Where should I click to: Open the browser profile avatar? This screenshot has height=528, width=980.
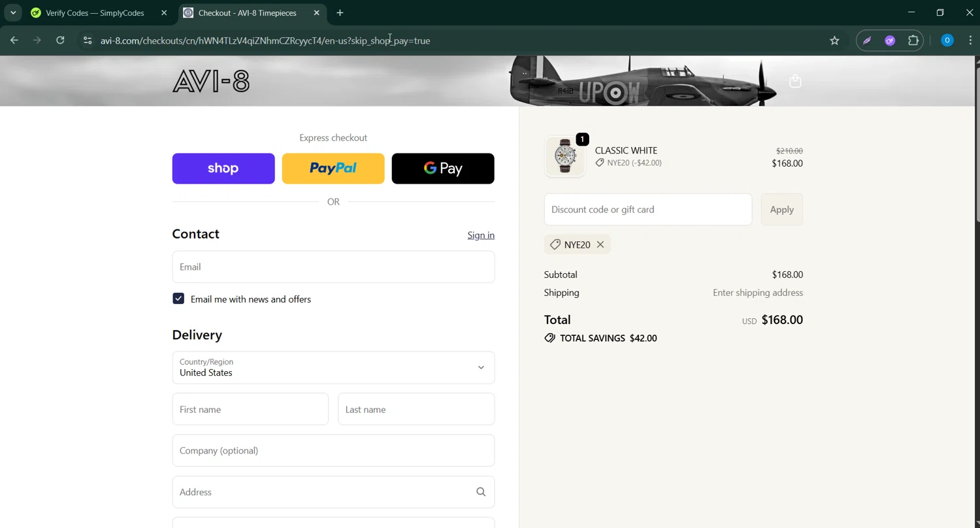tap(947, 41)
